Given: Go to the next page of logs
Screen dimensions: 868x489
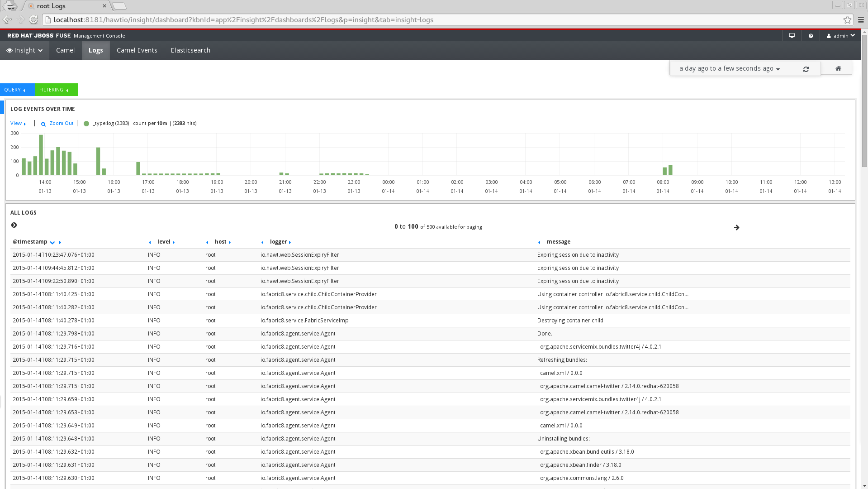Looking at the screenshot, I should (737, 227).
